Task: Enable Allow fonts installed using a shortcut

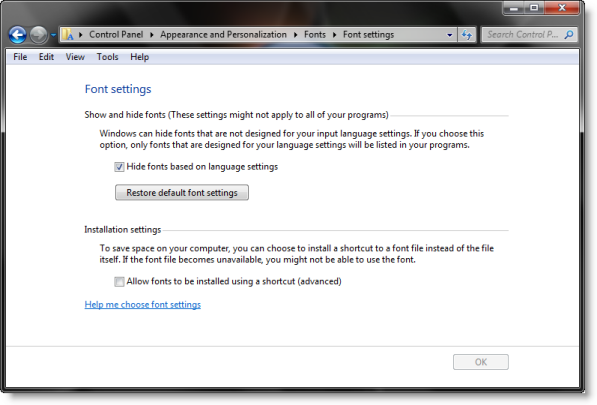Action: [x=119, y=282]
